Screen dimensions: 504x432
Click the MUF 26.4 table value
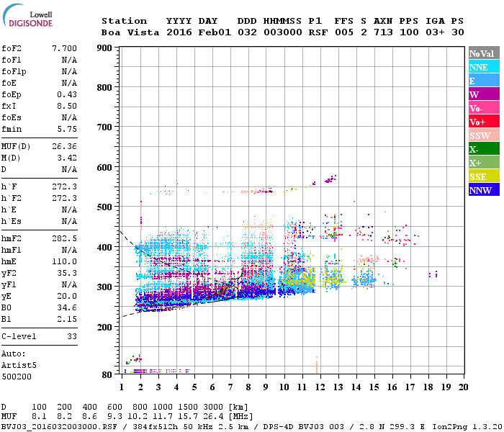pos(213,417)
